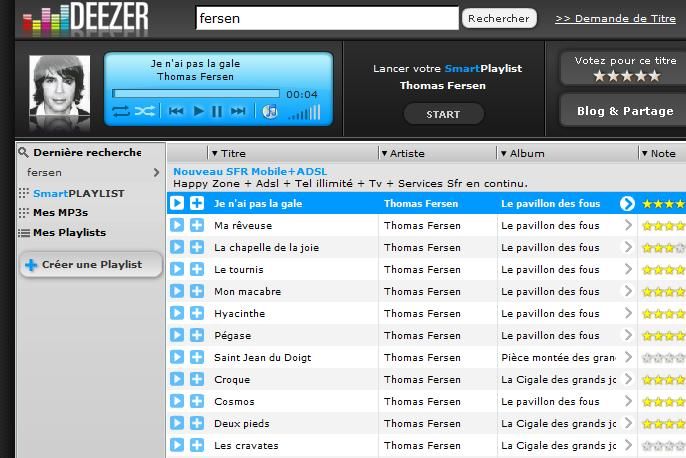Play Saint Jean du Doigt
This screenshot has height=458, width=686.
[x=177, y=357]
